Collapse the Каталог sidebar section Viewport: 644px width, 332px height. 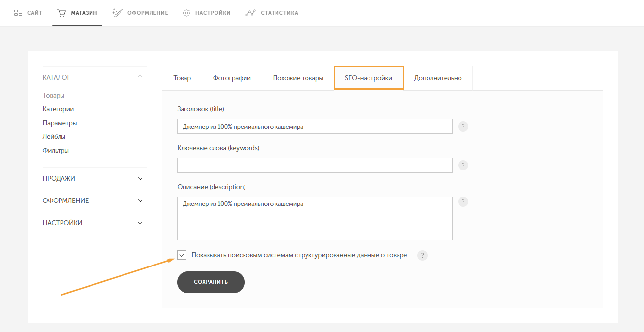[140, 77]
